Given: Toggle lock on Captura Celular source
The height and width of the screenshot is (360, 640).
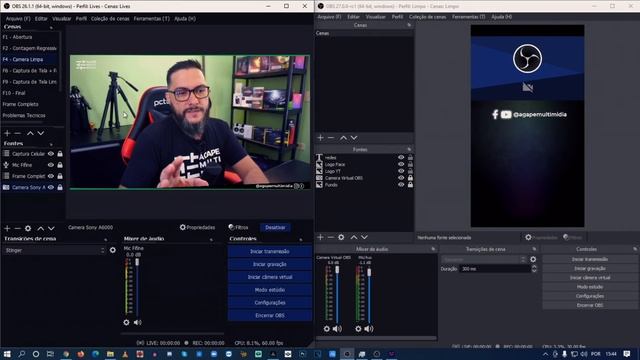Looking at the screenshot, I should (60, 154).
